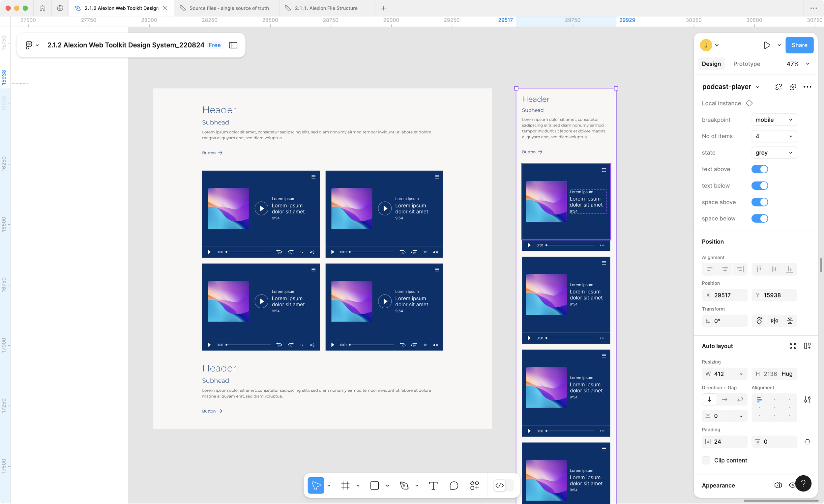This screenshot has width=824, height=504.
Task: Flip horizontal transform icon
Action: pos(774,321)
